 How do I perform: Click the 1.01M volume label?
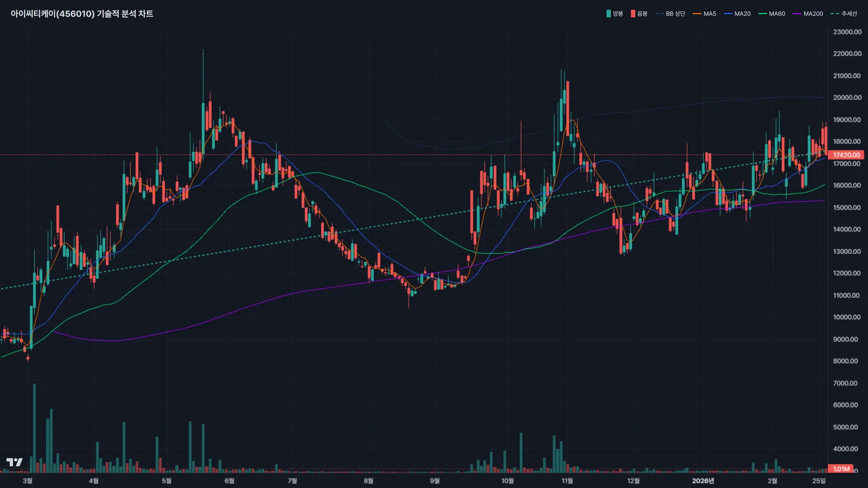tap(841, 469)
